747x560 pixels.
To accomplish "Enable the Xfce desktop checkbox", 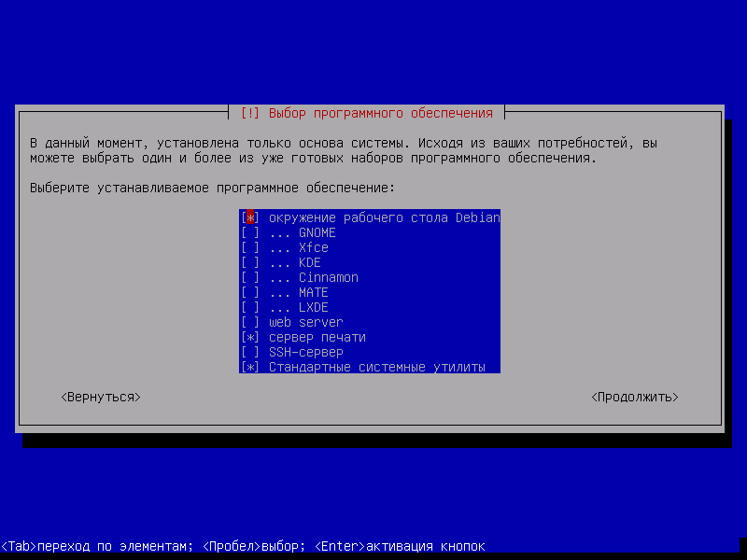I will pyautogui.click(x=250, y=247).
